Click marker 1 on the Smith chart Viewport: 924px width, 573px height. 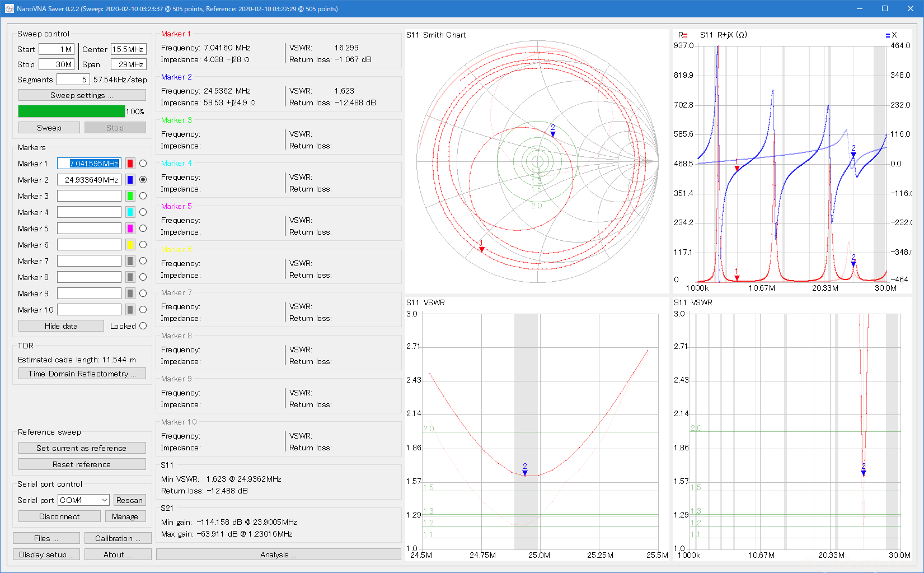coord(482,249)
